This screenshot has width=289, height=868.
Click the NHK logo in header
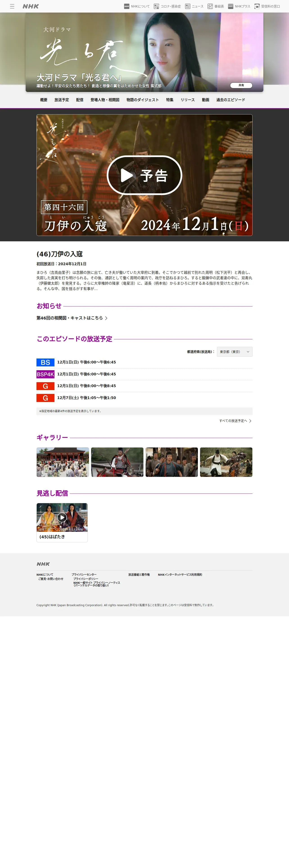click(x=31, y=6)
